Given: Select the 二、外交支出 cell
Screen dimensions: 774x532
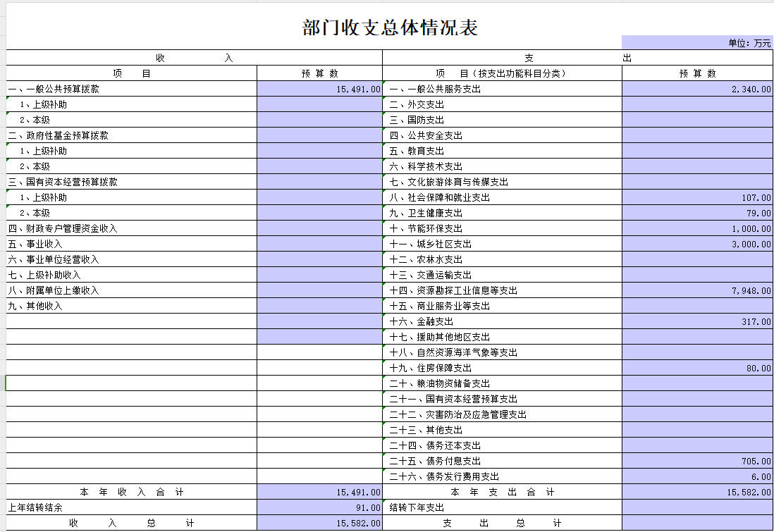Looking at the screenshot, I should click(x=502, y=104).
